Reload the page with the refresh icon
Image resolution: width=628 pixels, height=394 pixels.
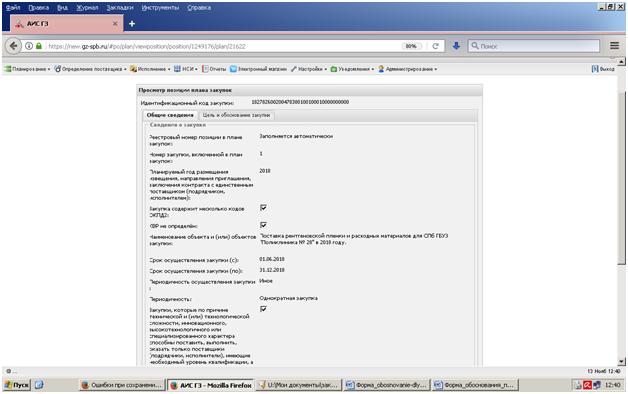pos(436,46)
